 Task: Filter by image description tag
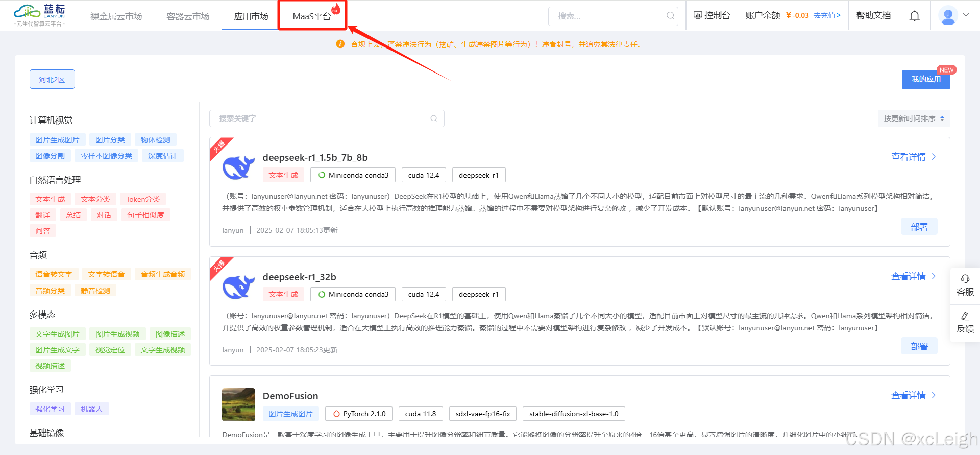pyautogui.click(x=170, y=334)
